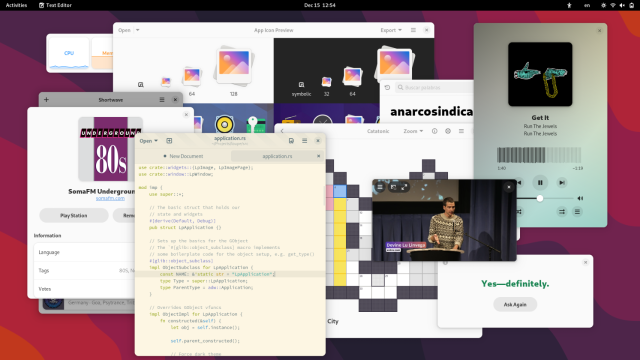640x360 pixels.
Task: Click the Language row in station information
Action: 85,252
